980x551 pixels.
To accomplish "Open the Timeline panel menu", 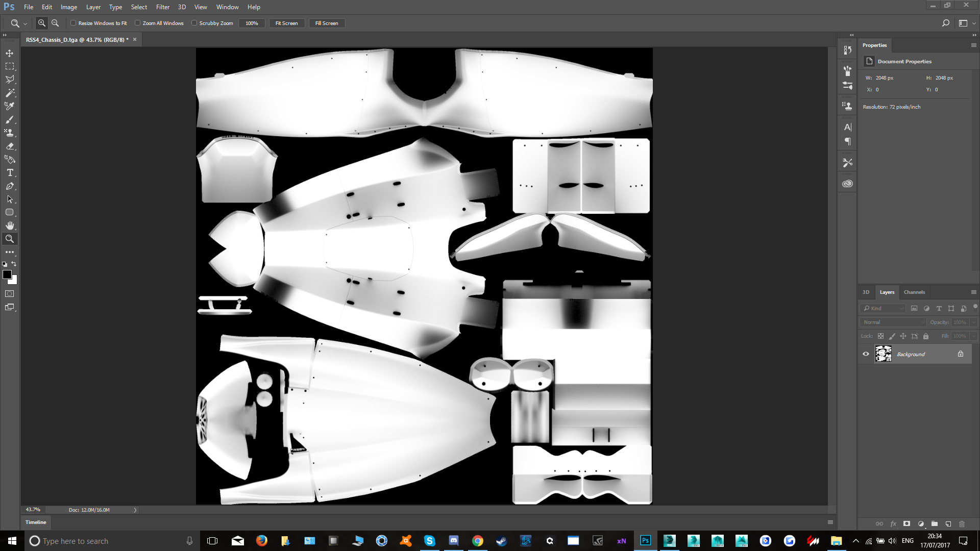I will (830, 522).
